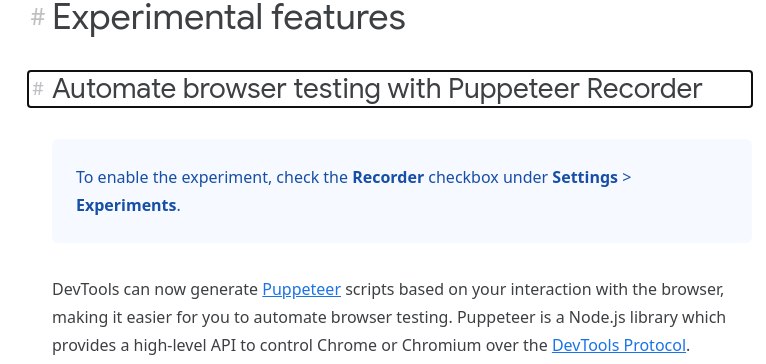Screen dimensions: 766x364
Task: Click the bold Experiments word in note
Action: pyautogui.click(x=126, y=205)
